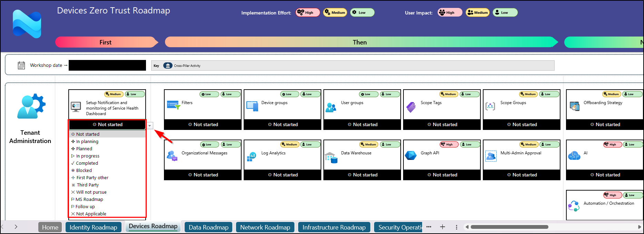Pick Third Party option
Screen dimensions: 644x234
click(x=107, y=185)
